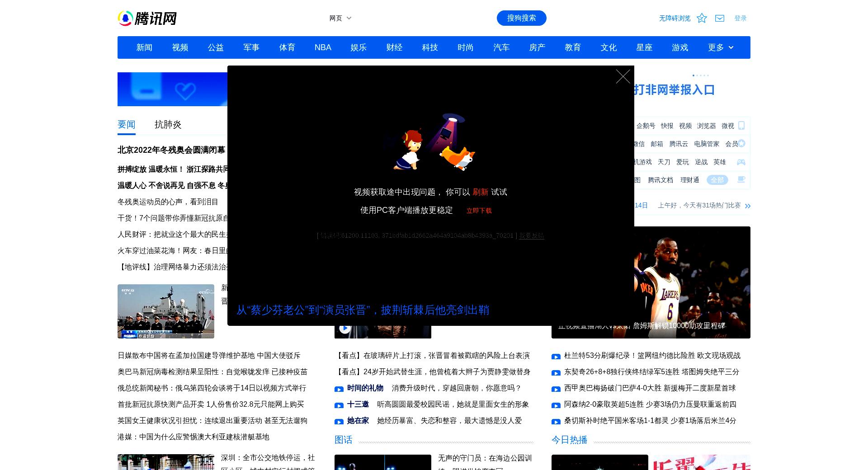The height and width of the screenshot is (470, 868).
Task: Open the 浏览器 link
Action: (706, 126)
